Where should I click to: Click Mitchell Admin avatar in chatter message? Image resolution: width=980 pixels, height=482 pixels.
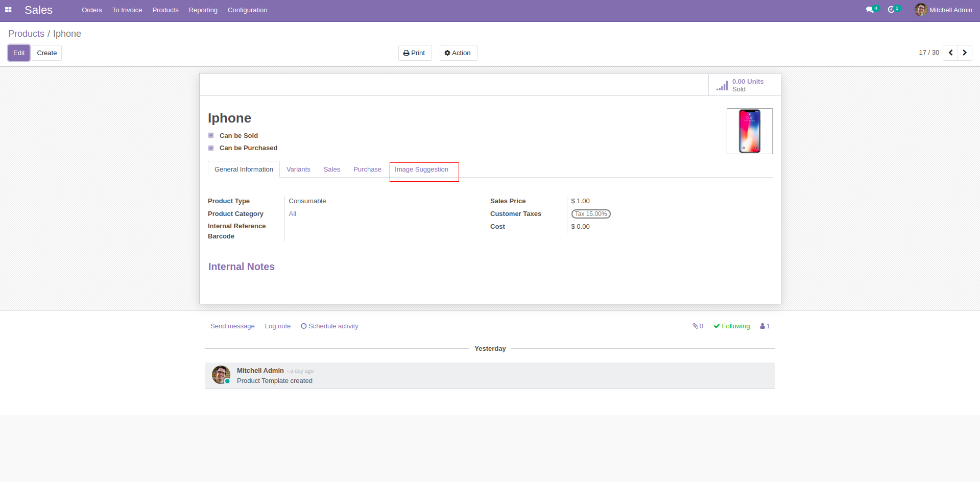click(221, 375)
